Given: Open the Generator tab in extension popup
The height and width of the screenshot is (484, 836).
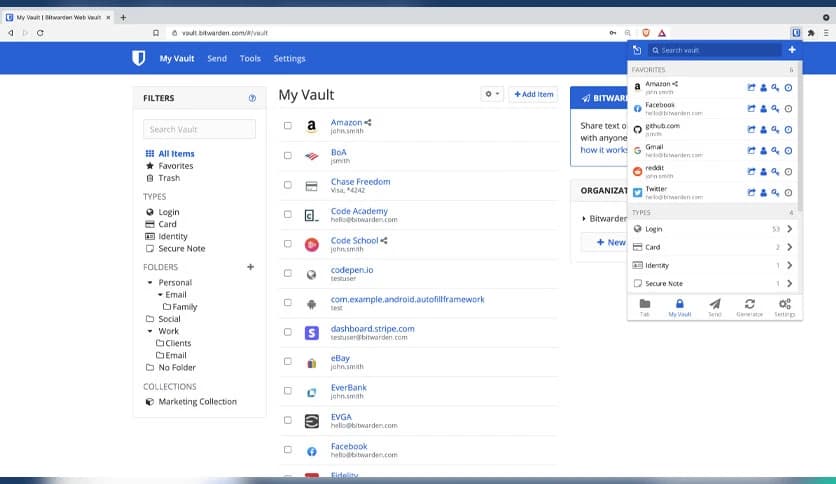Looking at the screenshot, I should (x=749, y=307).
